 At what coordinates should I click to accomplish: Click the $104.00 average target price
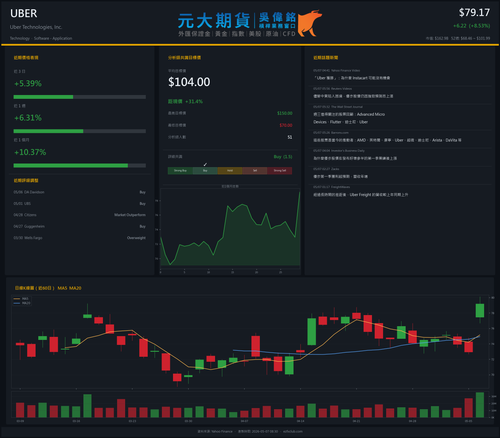(189, 82)
